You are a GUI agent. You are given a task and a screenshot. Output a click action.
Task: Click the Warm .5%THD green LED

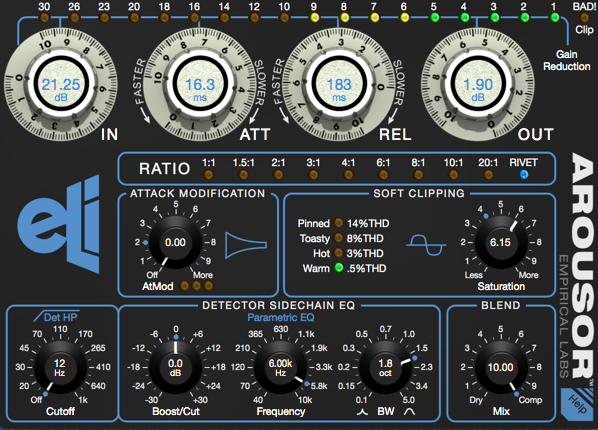(x=338, y=268)
